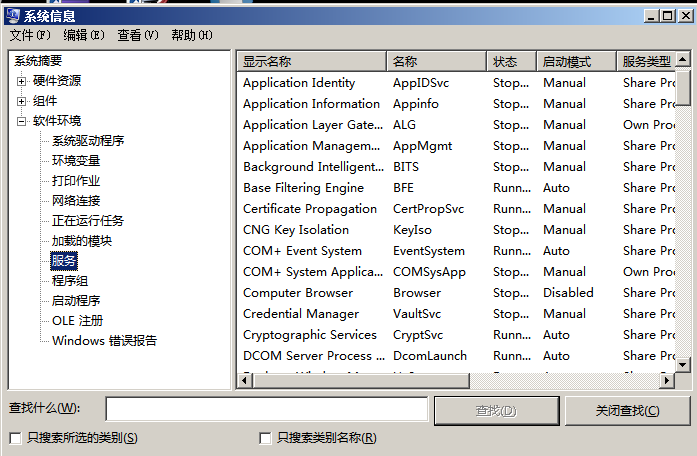Select 正在运行任务 tree item
This screenshot has height=456, width=697.
[88, 221]
